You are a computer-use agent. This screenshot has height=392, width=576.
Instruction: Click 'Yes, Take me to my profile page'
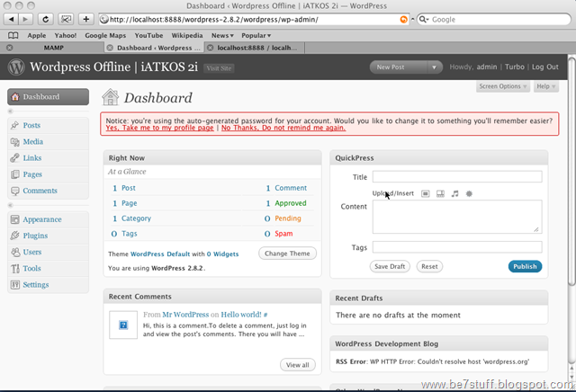(159, 128)
